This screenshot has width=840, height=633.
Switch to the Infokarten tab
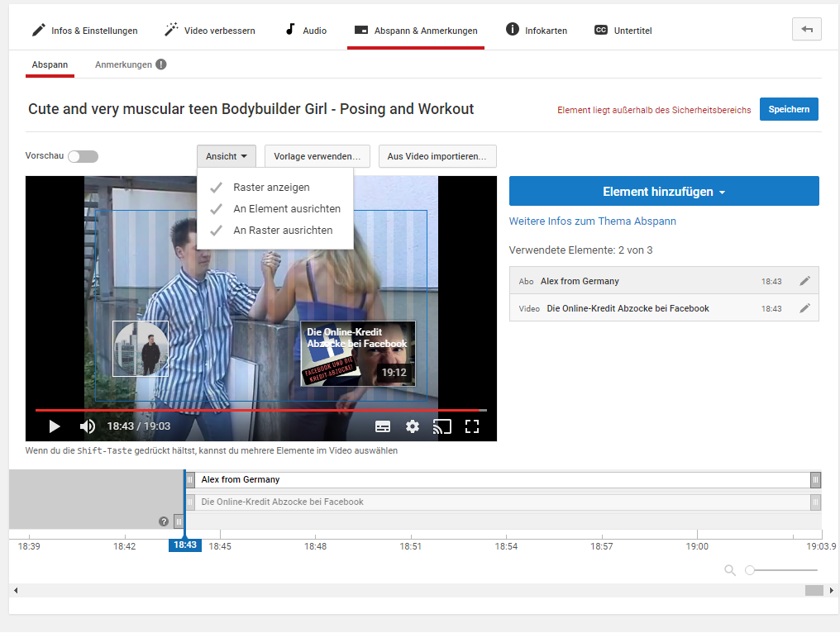click(x=537, y=31)
